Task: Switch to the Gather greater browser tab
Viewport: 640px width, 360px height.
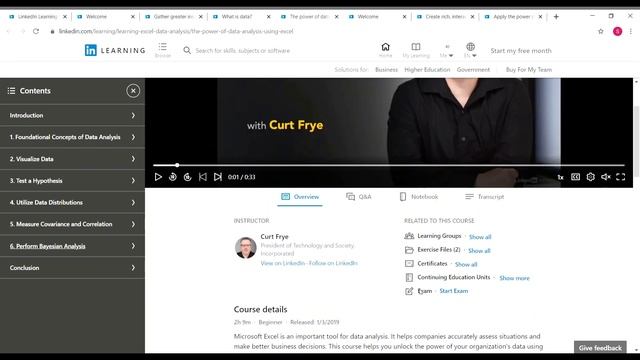Action: pyautogui.click(x=173, y=17)
